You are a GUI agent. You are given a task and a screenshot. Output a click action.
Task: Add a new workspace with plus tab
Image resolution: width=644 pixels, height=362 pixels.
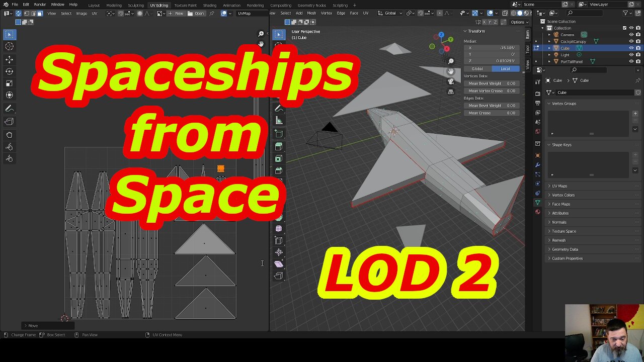point(355,5)
